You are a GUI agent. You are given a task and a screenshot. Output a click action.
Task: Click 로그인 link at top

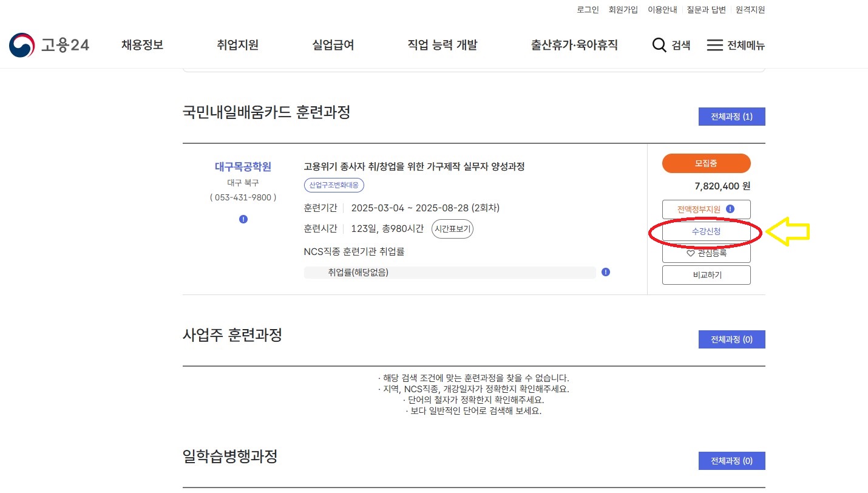[x=588, y=10]
